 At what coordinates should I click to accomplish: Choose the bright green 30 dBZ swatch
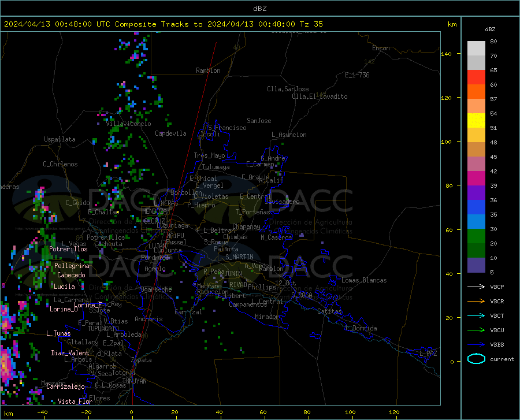pyautogui.click(x=476, y=236)
